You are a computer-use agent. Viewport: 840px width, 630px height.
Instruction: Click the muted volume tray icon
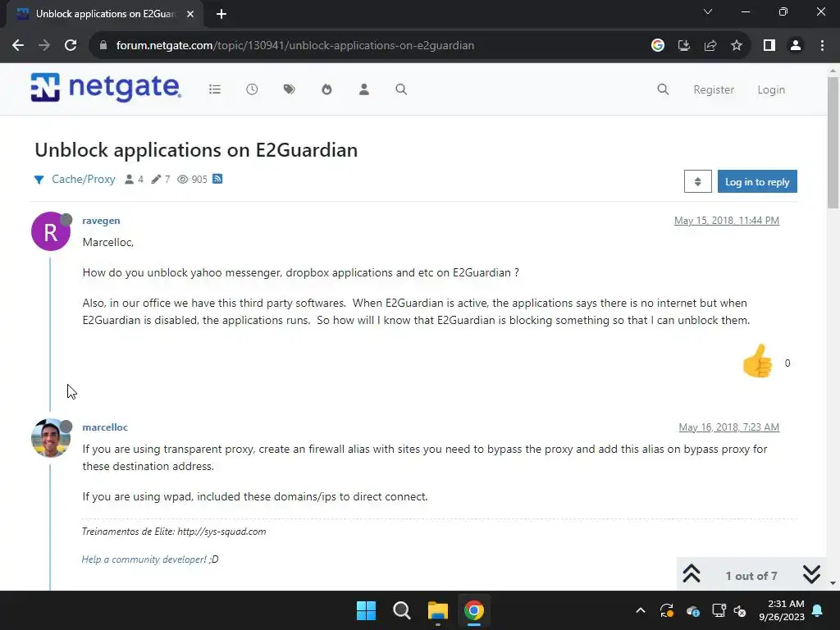click(x=740, y=610)
